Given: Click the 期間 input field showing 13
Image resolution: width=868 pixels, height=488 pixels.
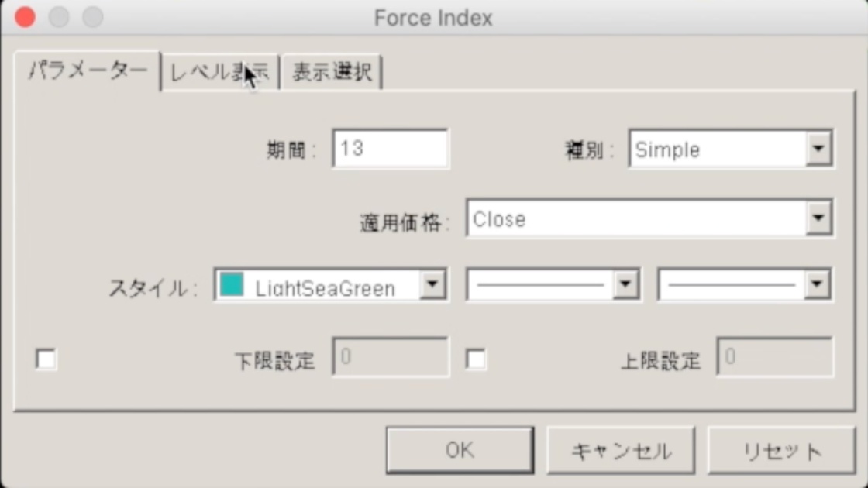Looking at the screenshot, I should [x=391, y=148].
